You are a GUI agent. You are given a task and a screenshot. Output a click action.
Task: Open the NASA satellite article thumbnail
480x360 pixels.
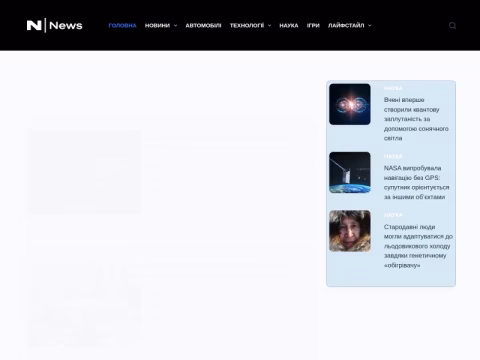[350, 173]
